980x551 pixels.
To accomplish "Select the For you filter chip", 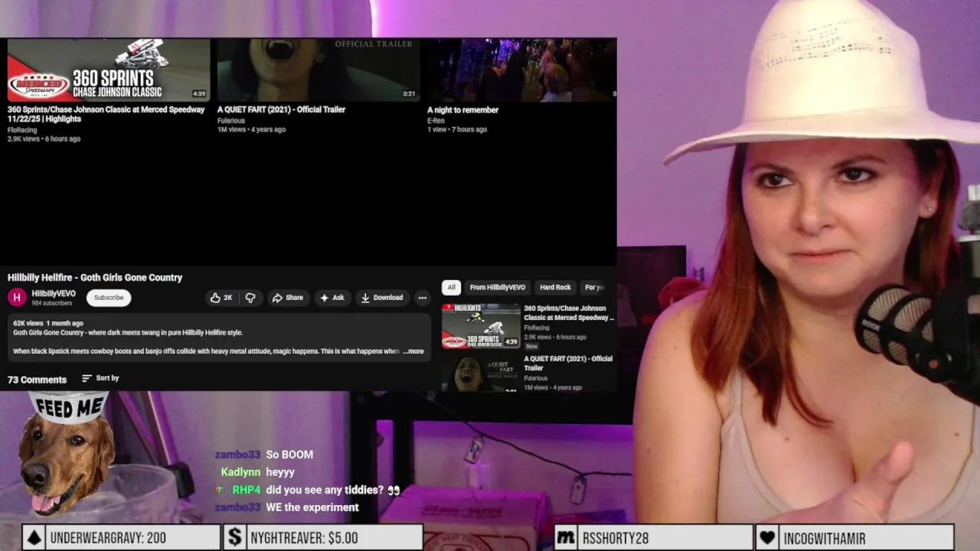I will [595, 287].
